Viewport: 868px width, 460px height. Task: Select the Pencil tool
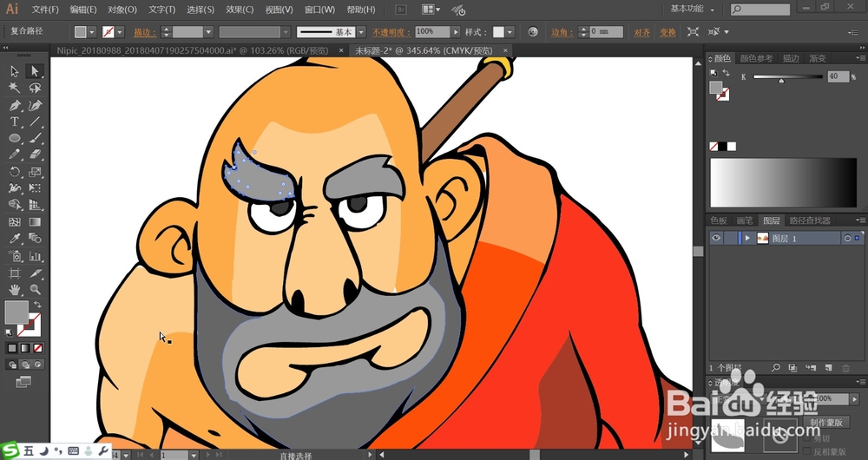pos(15,154)
